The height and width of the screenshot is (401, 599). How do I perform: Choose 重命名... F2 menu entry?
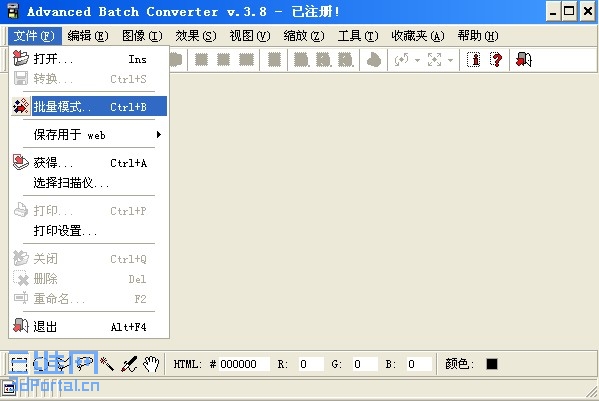click(x=89, y=298)
